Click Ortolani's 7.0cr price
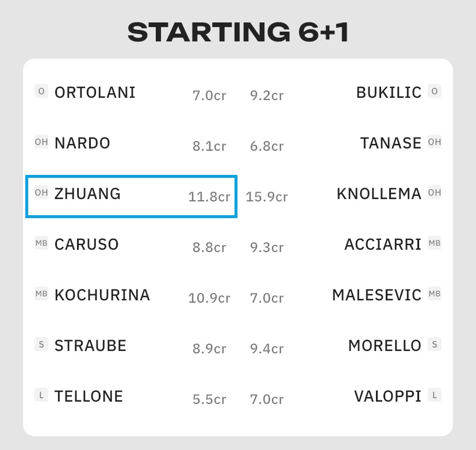Viewport: 476px width, 450px height. tap(209, 96)
